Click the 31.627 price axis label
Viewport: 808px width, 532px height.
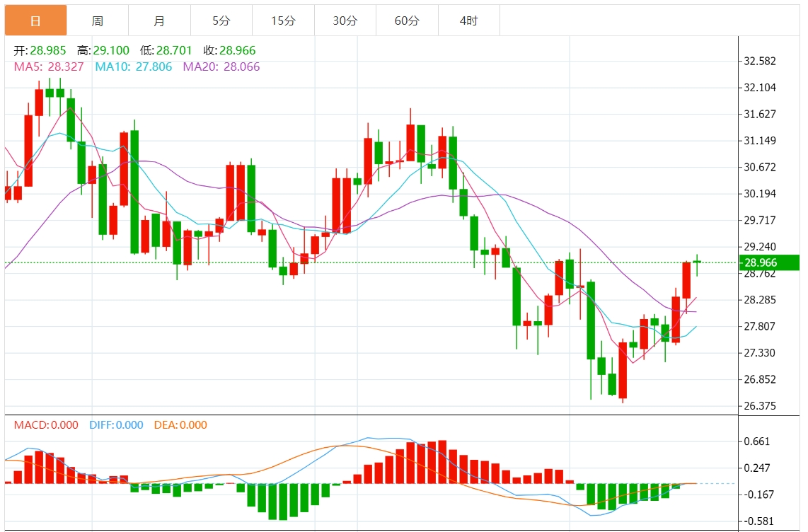760,115
